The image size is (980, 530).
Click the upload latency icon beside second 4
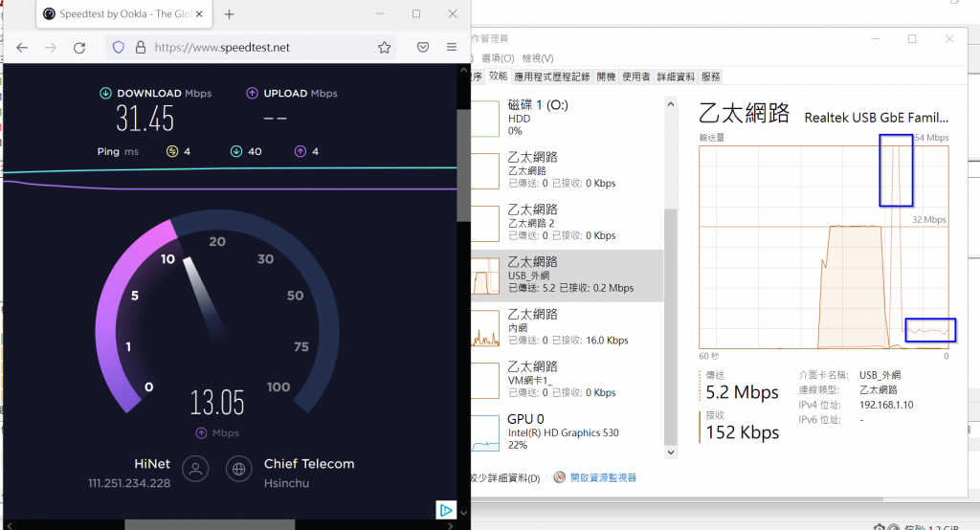click(300, 151)
